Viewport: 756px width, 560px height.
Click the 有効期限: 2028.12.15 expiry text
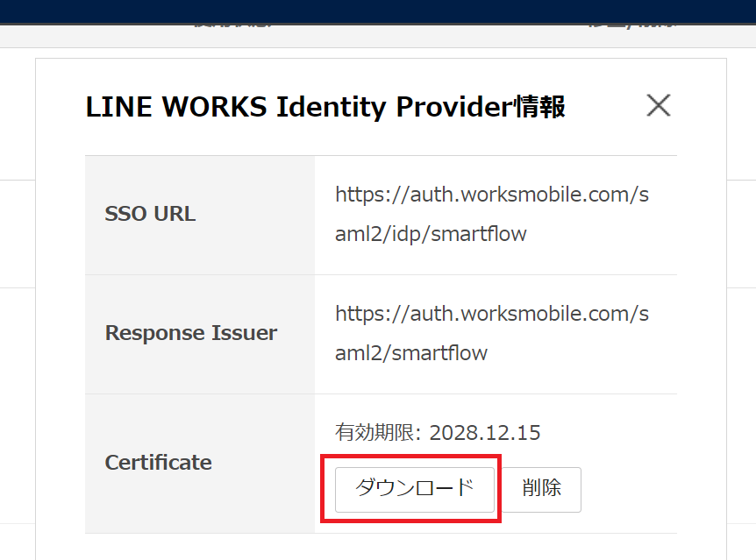click(438, 432)
